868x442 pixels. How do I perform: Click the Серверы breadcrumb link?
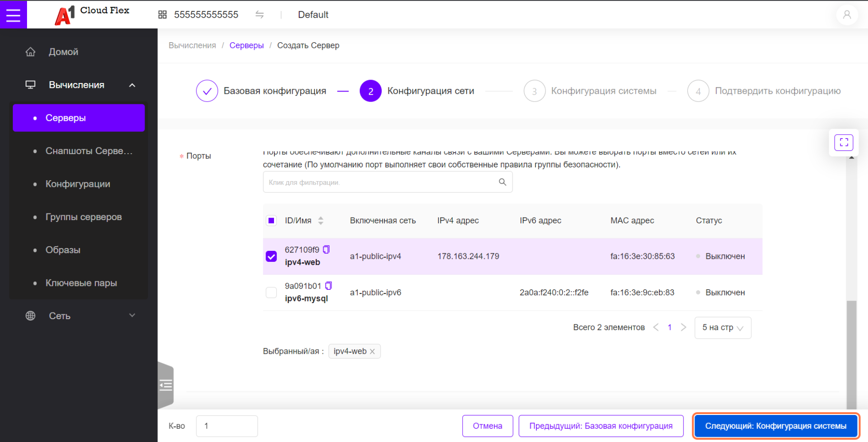click(x=247, y=46)
